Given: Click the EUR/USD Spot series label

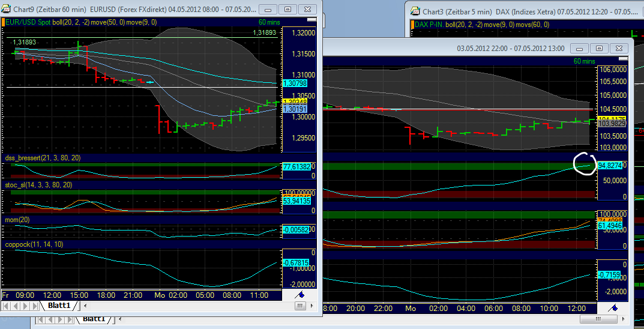Looking at the screenshot, I should pyautogui.click(x=28, y=23).
